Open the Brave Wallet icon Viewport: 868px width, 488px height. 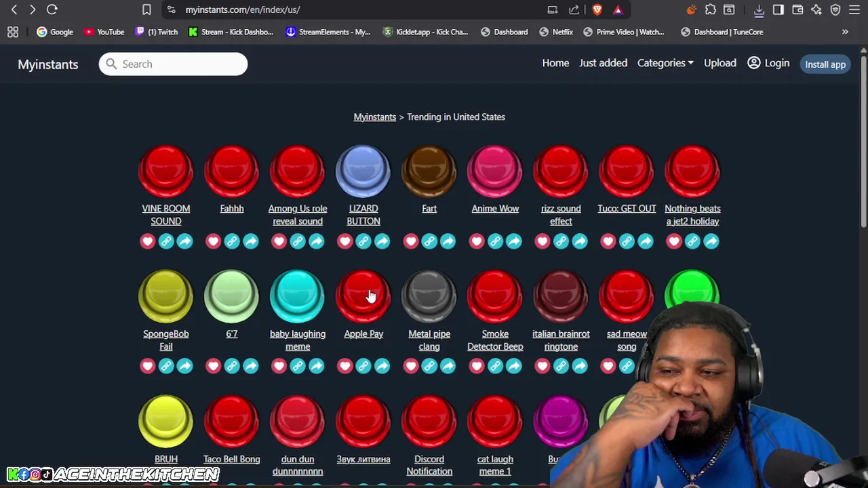coord(797,9)
